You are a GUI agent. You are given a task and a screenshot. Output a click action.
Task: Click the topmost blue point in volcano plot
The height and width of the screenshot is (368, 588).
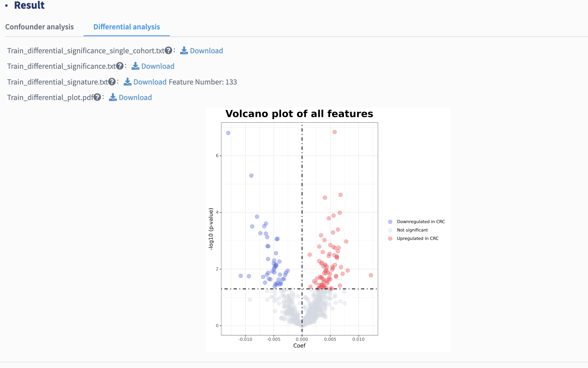coord(228,133)
